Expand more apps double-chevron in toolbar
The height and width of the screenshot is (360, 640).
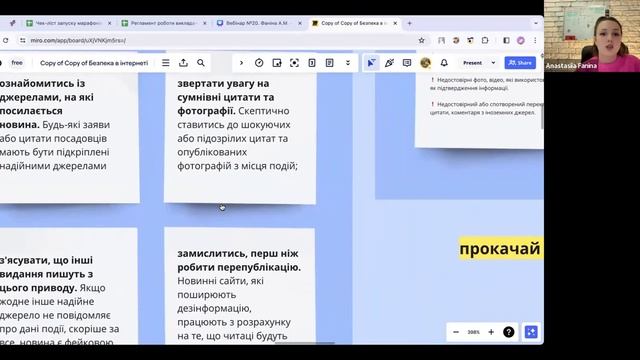tap(348, 63)
